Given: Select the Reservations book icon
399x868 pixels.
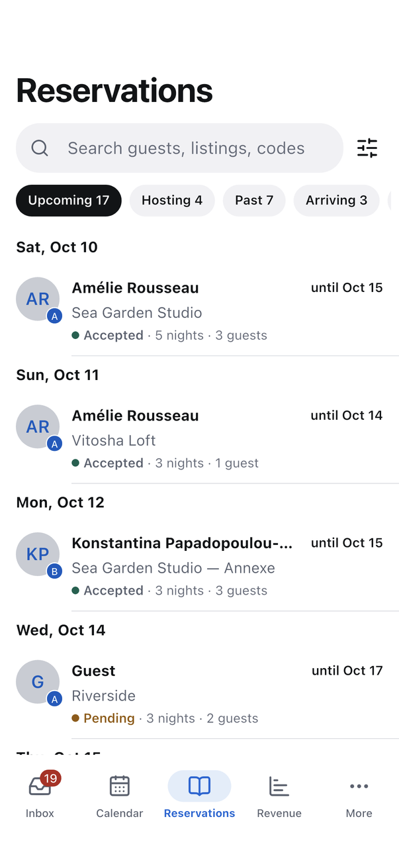Looking at the screenshot, I should (x=199, y=786).
